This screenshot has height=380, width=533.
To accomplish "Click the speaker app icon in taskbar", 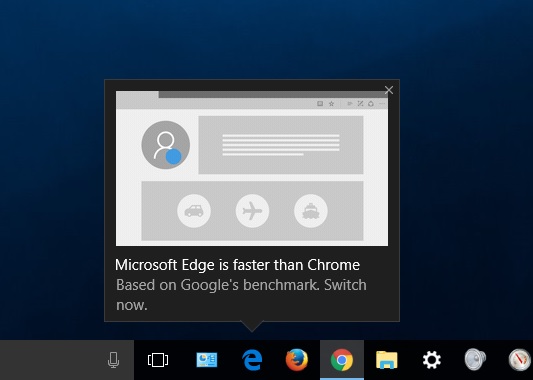I will click(475, 360).
